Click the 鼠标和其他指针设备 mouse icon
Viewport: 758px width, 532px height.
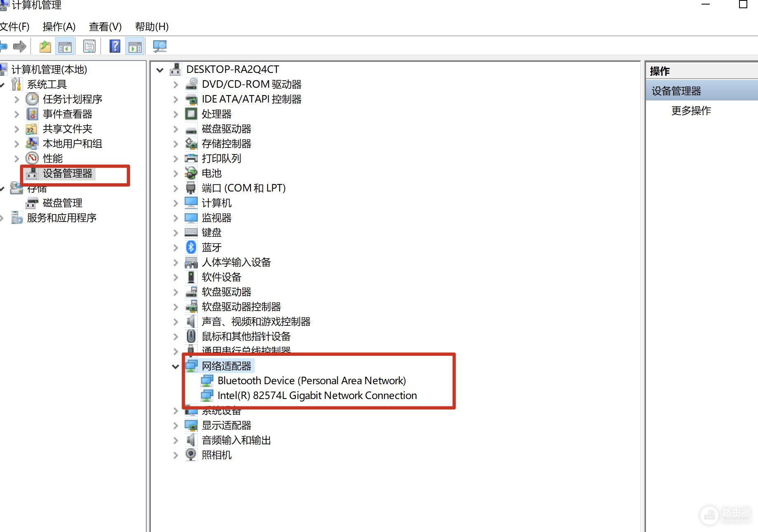(191, 336)
